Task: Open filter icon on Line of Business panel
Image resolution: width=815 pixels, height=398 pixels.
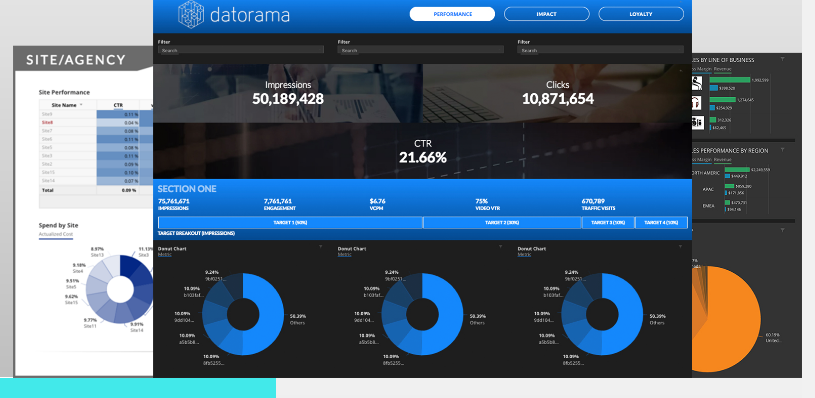Action: pos(783,59)
